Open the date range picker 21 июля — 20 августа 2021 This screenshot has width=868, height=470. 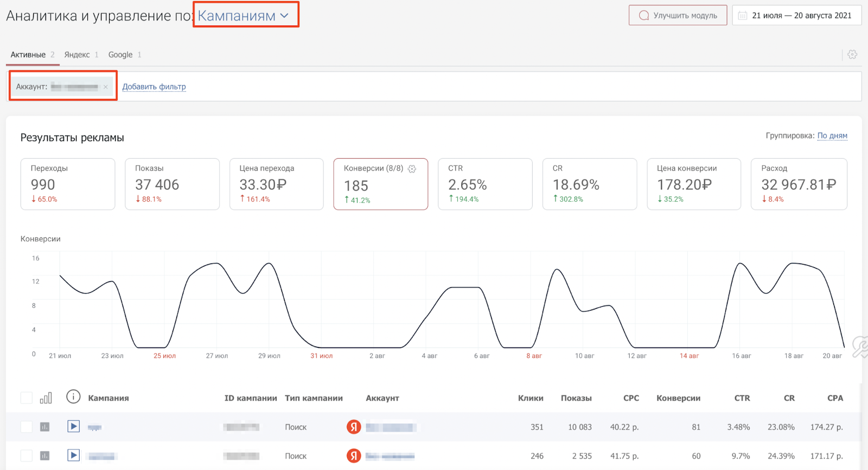coord(797,15)
